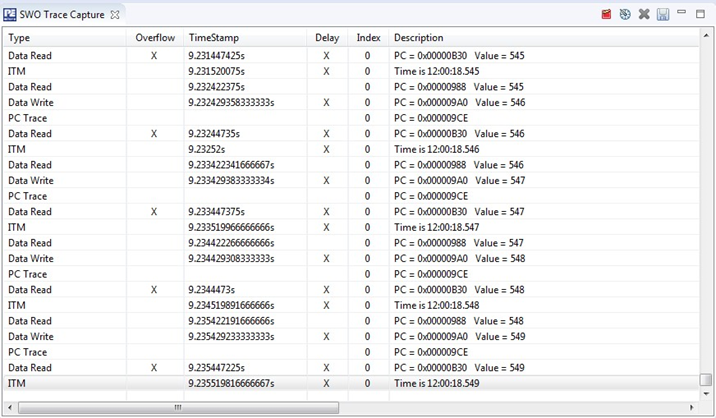Select 'PC = 0x000009A0 Value = 546' description
This screenshot has height=418, width=716.
coord(460,102)
